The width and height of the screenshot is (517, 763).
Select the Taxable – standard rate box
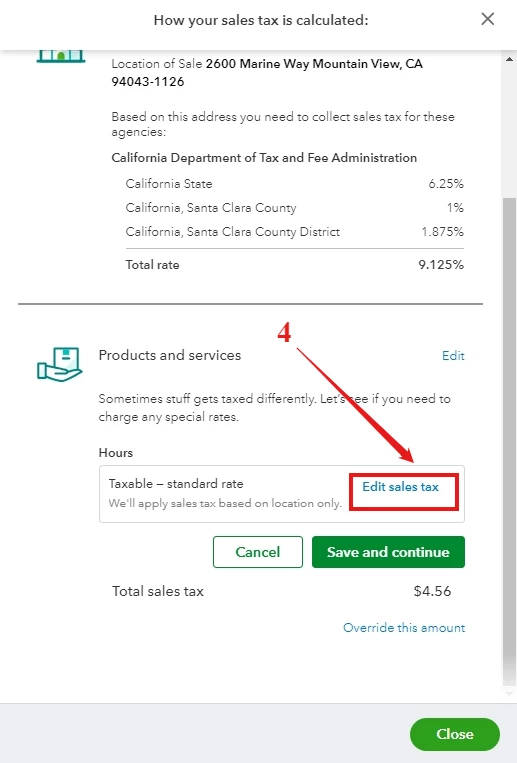(x=281, y=494)
